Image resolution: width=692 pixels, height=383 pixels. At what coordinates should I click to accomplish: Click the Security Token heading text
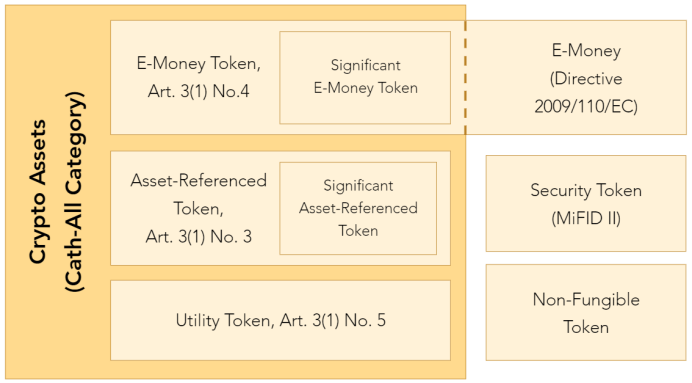[586, 190]
